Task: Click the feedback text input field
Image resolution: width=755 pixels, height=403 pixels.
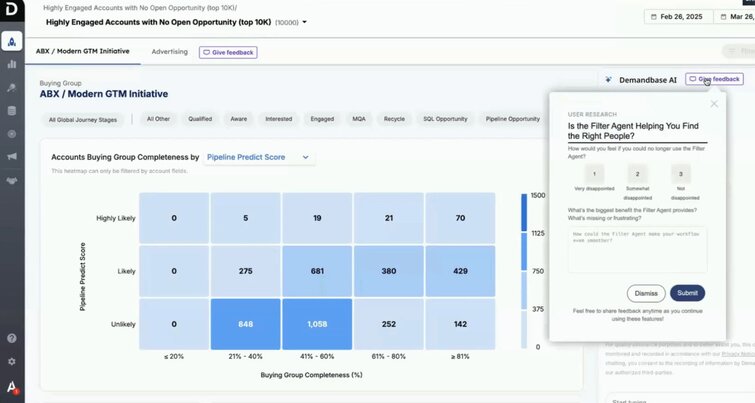Action: [637, 249]
